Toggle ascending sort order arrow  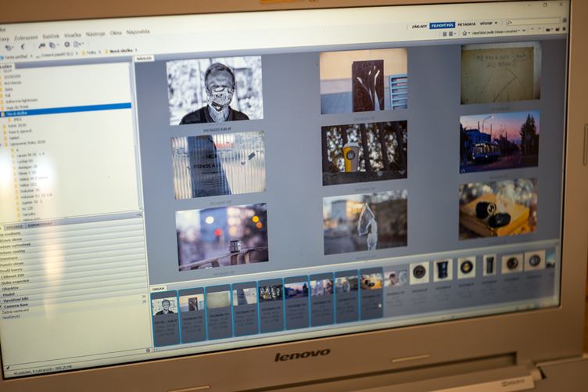pos(524,31)
